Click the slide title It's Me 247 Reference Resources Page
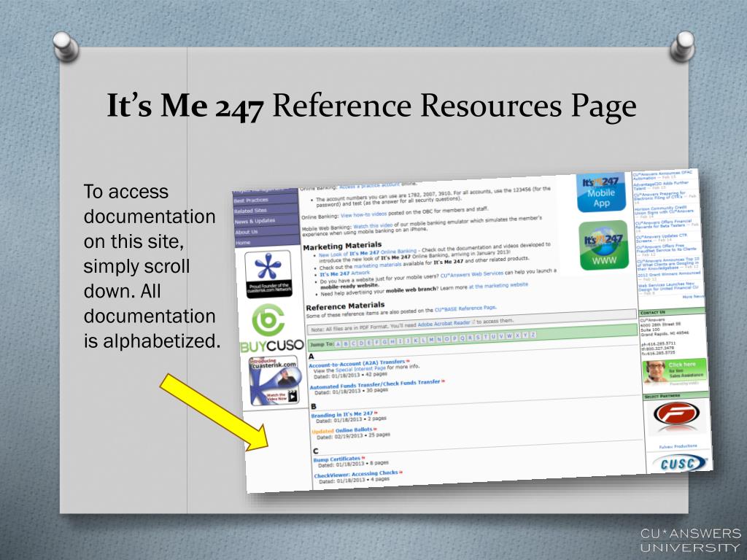The height and width of the screenshot is (560, 747). click(371, 106)
